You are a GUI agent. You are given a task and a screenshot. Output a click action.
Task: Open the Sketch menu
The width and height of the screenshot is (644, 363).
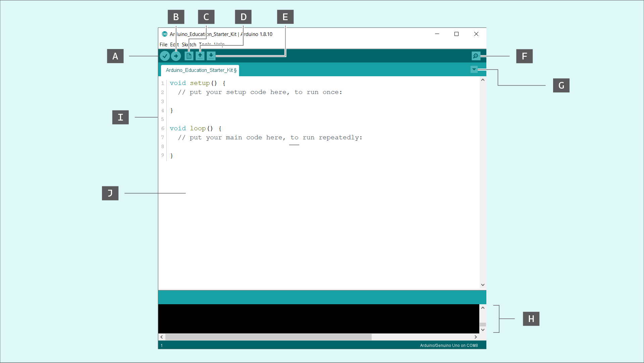pos(189,45)
